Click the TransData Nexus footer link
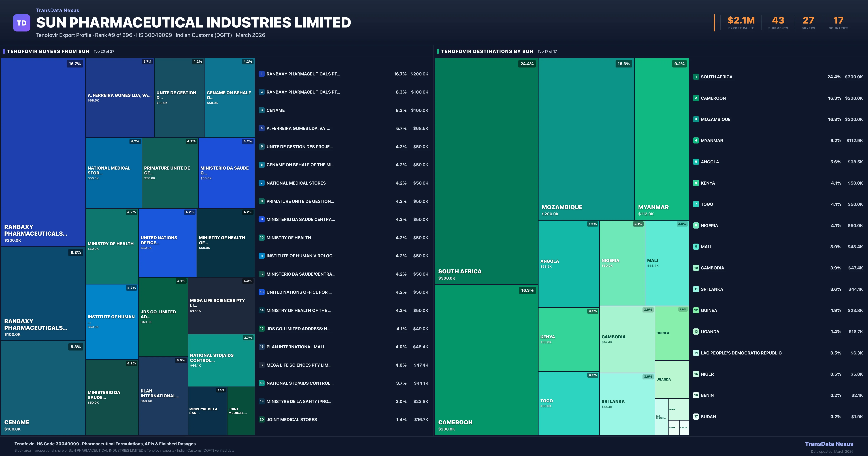The height and width of the screenshot is (456, 868). [x=829, y=444]
